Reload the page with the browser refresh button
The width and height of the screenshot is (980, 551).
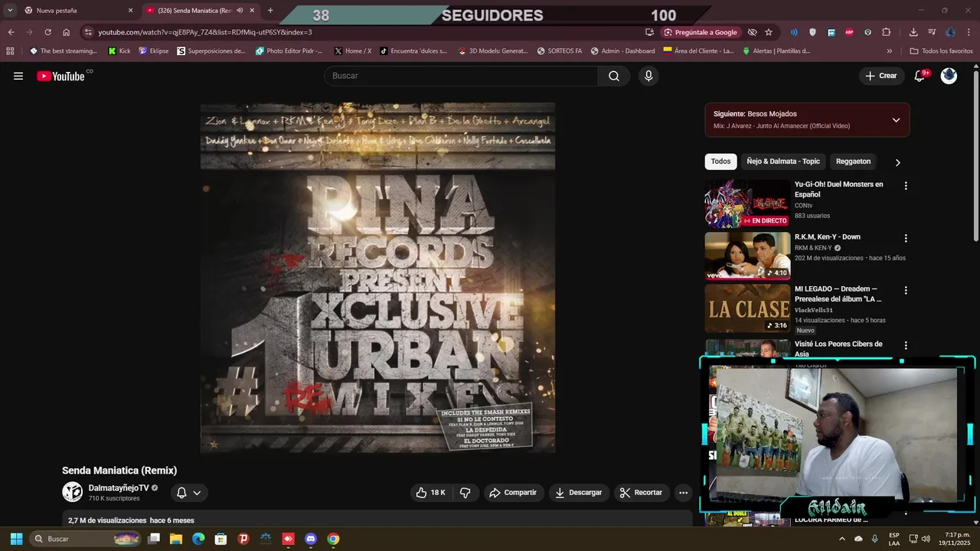pos(47,32)
